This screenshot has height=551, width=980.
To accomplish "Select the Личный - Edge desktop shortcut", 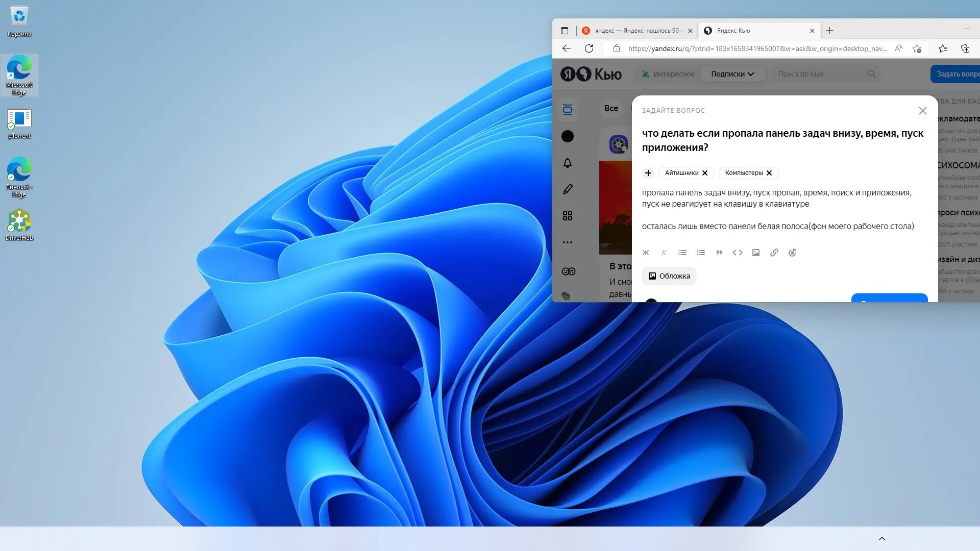I will click(x=19, y=177).
